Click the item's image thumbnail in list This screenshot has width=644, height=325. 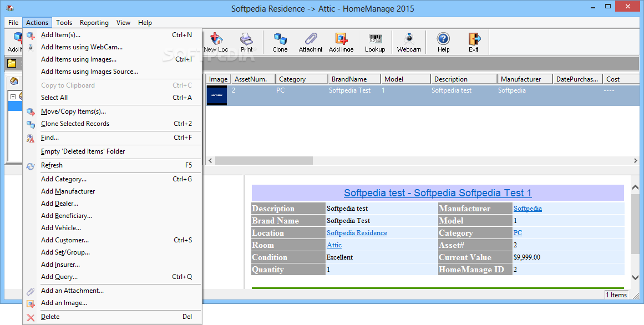[x=217, y=95]
